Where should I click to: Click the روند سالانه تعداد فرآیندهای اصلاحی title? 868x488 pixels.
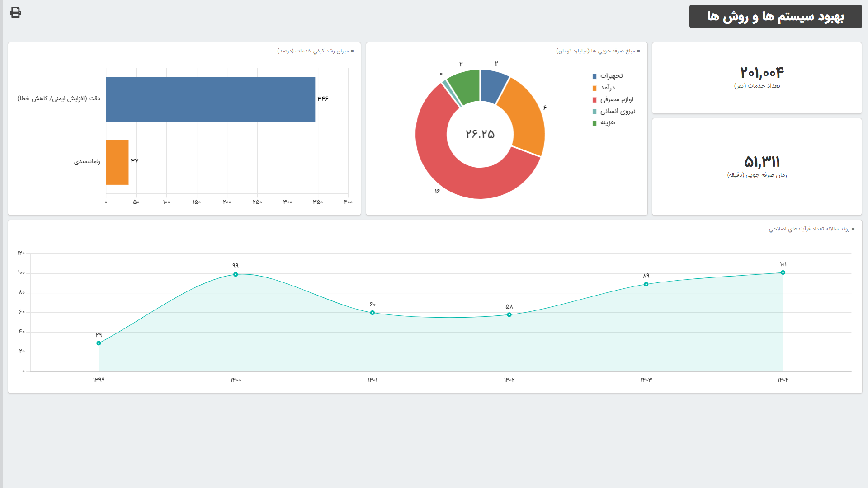coord(809,229)
